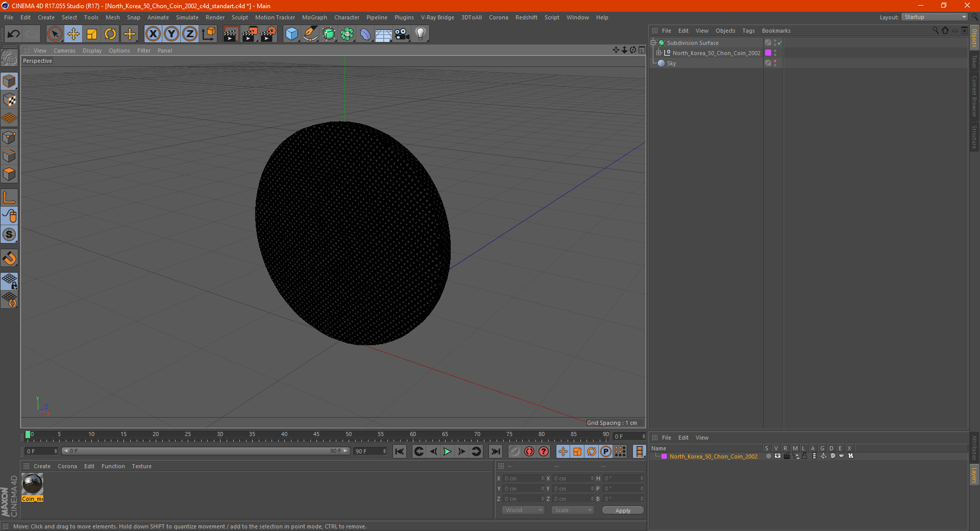Open the Layout Startup dropdown
This screenshot has height=531, width=980.
[935, 17]
